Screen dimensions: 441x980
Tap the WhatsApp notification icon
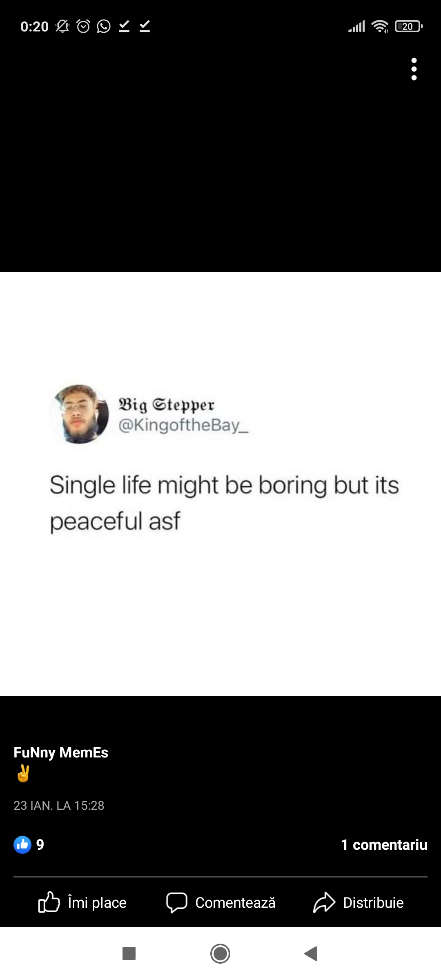[x=104, y=27]
